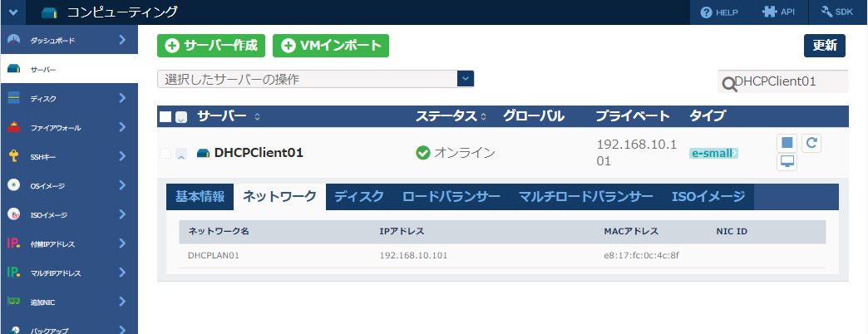Viewport: 868px width, 334px height.
Task: Collapse the DHCPClient01 row details
Action: tap(181, 155)
